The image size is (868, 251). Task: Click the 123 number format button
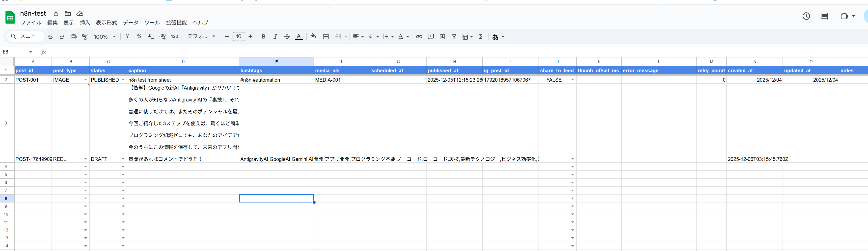[x=175, y=37]
